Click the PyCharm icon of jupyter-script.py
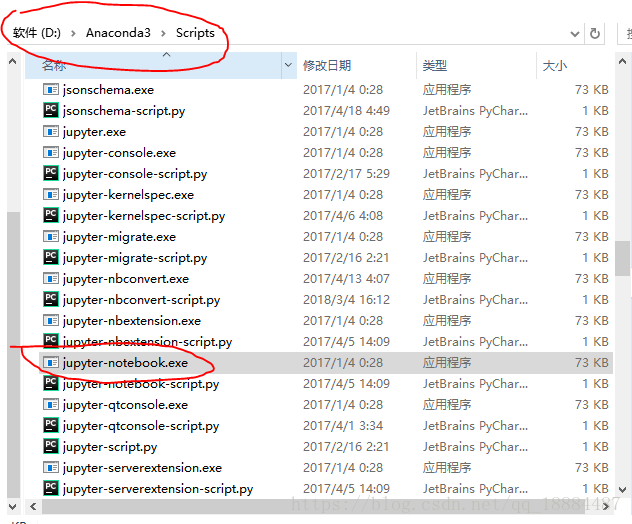The width and height of the screenshot is (632, 524). click(51, 446)
